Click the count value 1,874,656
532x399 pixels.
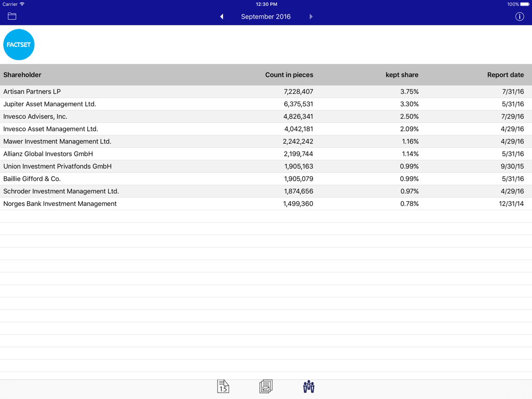[298, 192]
